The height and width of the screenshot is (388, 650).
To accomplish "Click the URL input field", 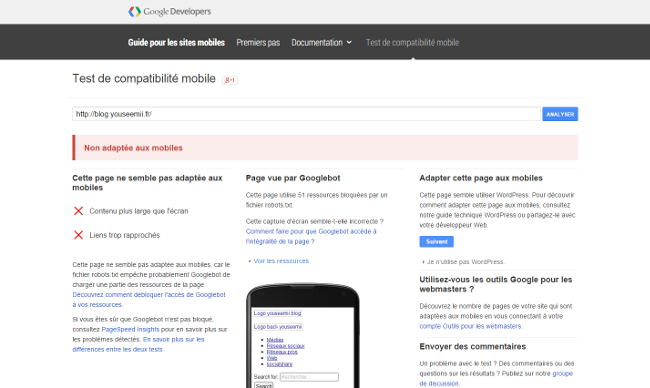I will coord(306,114).
